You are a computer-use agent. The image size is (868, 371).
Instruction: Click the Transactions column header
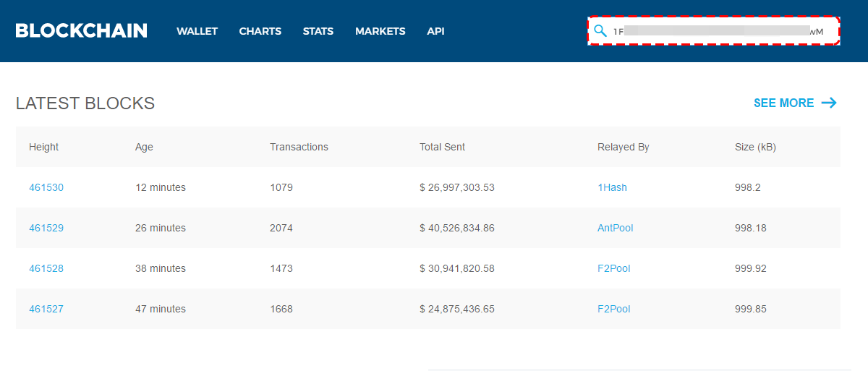[299, 147]
